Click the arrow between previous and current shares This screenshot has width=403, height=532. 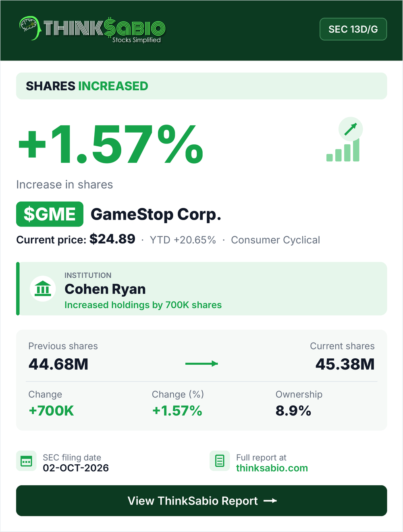[x=201, y=364]
